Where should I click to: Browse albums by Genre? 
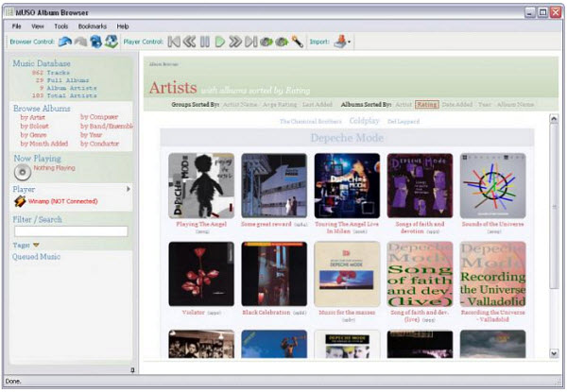click(33, 133)
